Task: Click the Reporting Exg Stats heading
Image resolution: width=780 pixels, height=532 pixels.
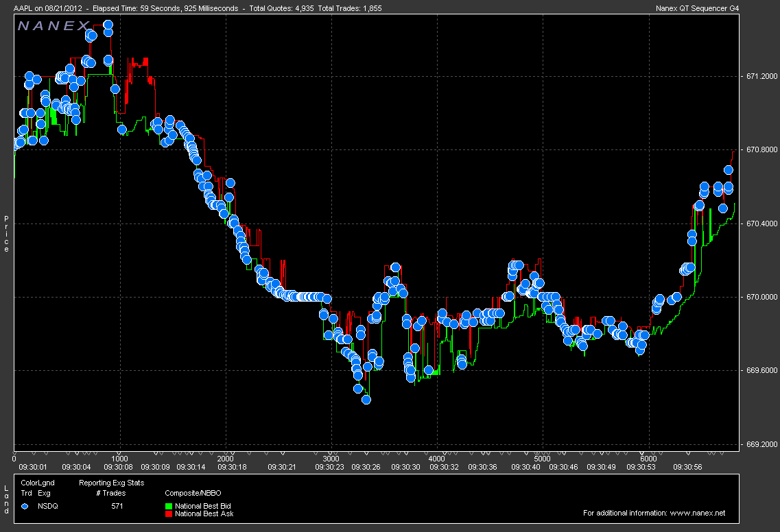Action: (111, 483)
